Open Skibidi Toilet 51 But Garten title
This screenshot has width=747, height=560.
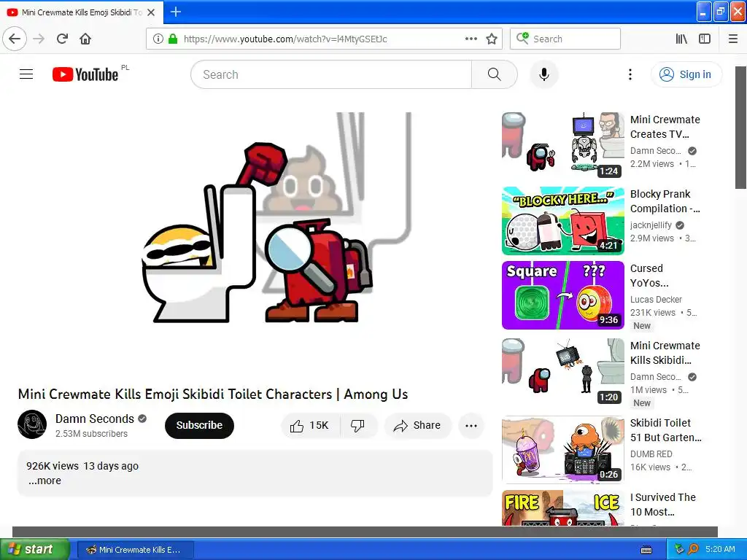(665, 430)
